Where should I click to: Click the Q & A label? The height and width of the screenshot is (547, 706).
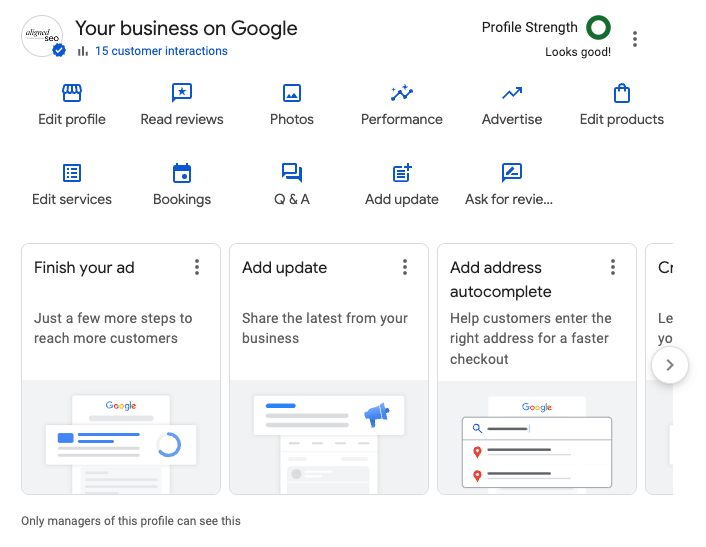point(292,199)
